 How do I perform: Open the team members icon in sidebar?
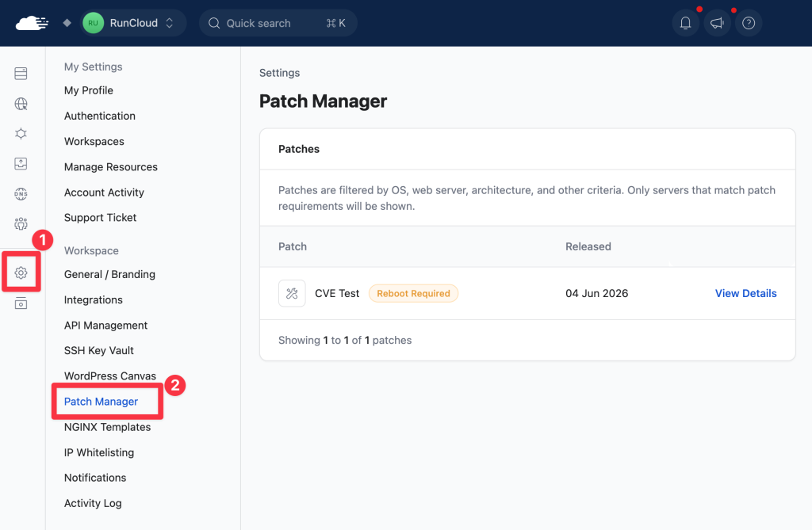(21, 223)
